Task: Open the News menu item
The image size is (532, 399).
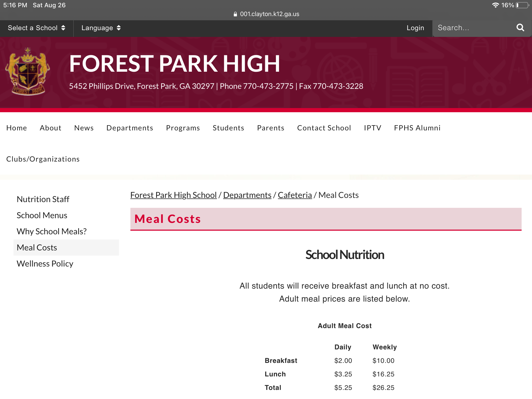Action: point(84,128)
